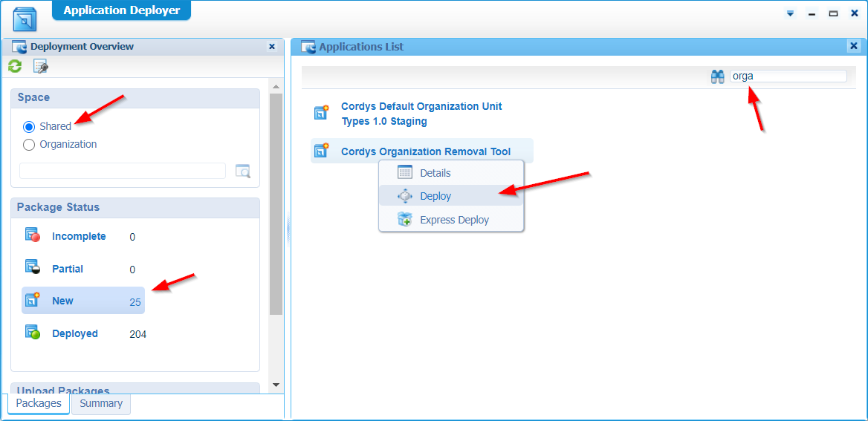Select the Shared space radio button

(x=29, y=126)
